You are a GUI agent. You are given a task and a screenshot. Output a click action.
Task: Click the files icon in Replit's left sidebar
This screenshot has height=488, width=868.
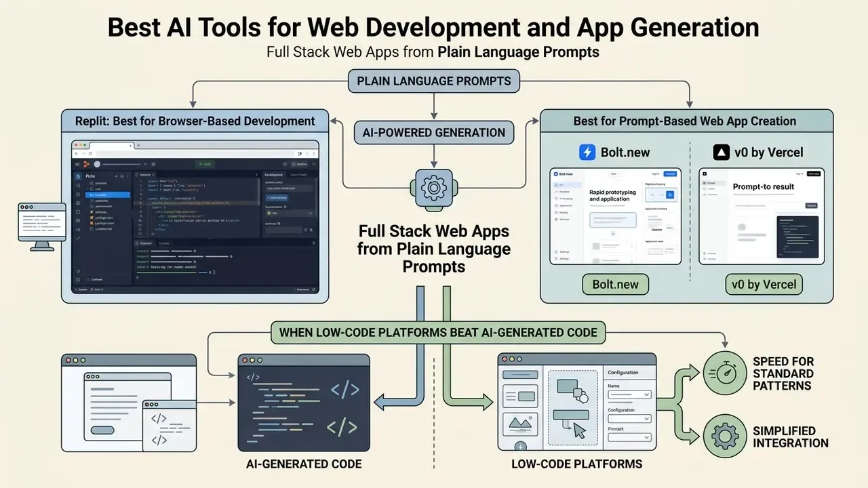pos(78,176)
